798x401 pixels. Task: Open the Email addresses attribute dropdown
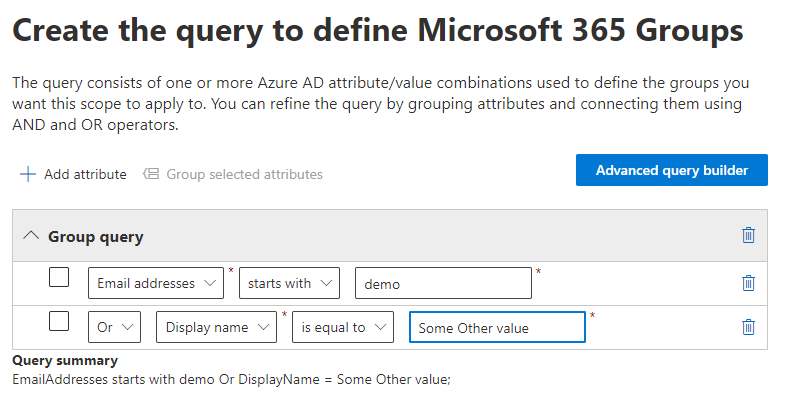click(x=156, y=283)
